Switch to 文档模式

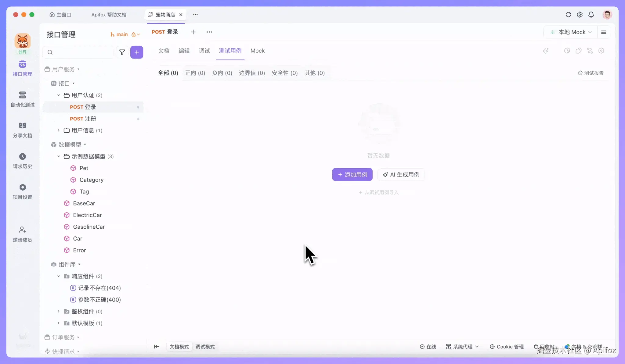[179, 347]
